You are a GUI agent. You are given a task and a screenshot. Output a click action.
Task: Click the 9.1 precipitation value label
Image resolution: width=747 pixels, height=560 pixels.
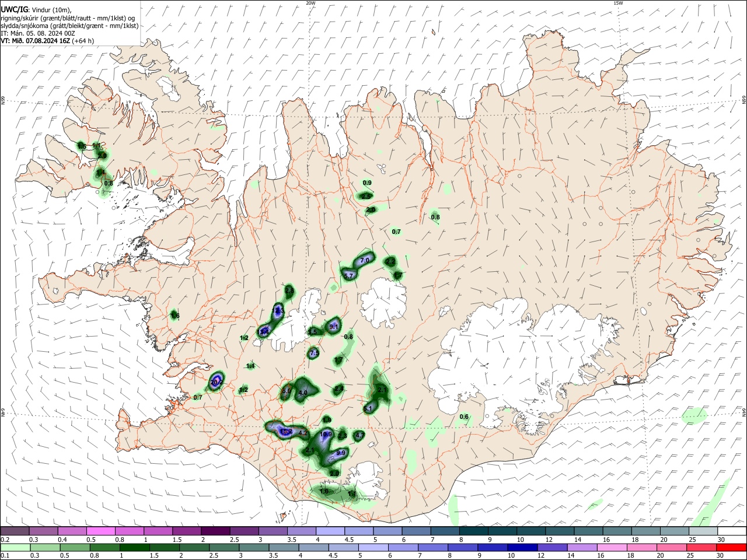pos(334,327)
